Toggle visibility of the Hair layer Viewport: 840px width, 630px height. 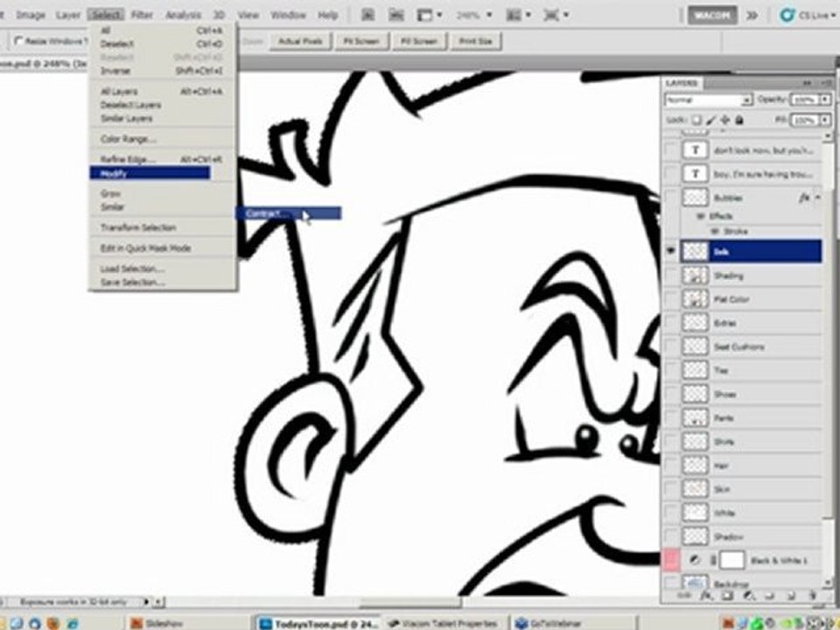(671, 465)
